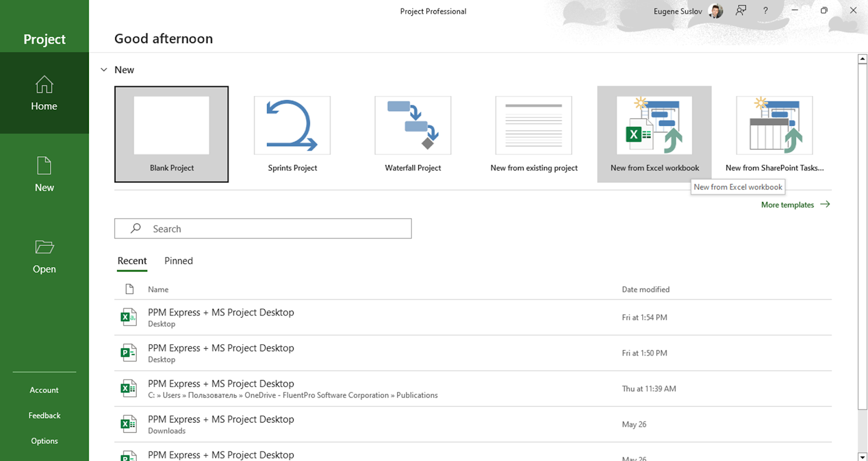The width and height of the screenshot is (868, 461).
Task: Sort by Date modified column header
Action: click(646, 289)
